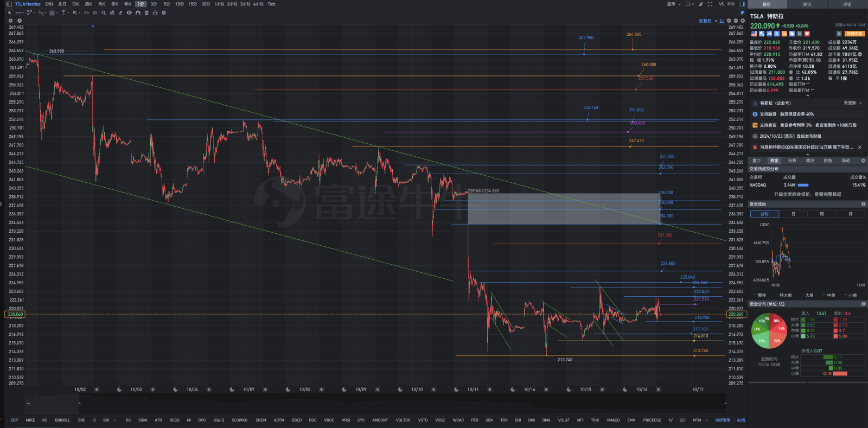Screen dimensions: 868x428
Task: Toggle the 大单 legend series
Action: pyautogui.click(x=807, y=295)
